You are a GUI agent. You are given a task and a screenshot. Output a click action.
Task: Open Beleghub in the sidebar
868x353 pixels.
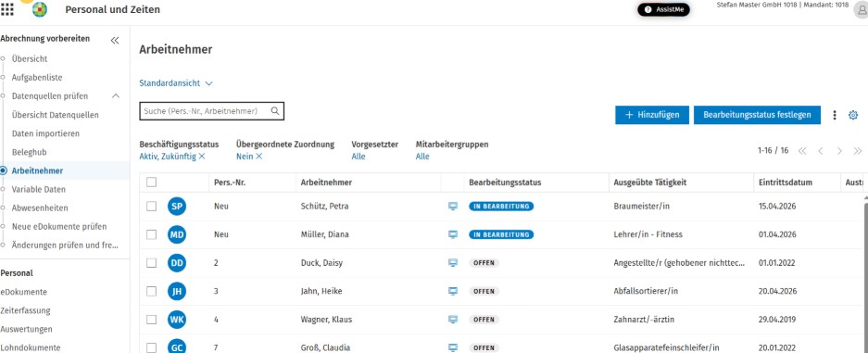click(x=30, y=152)
